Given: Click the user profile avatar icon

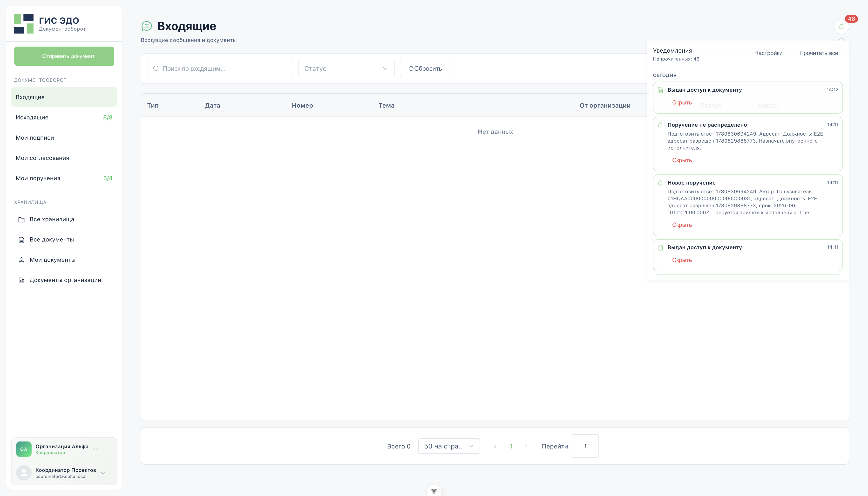Looking at the screenshot, I should [24, 473].
